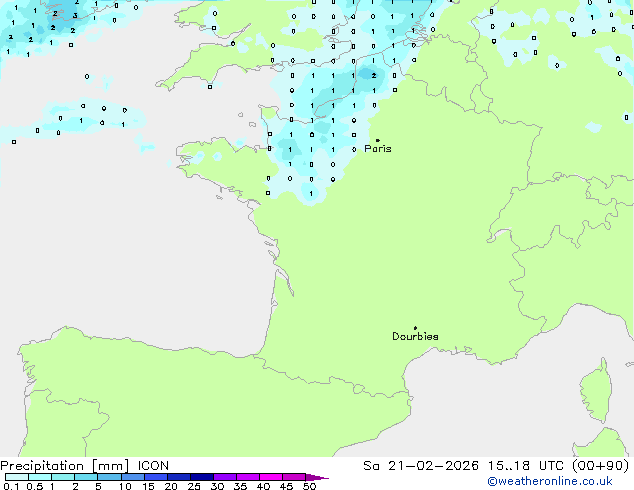Click the Paris city label
This screenshot has width=634, height=490.
[x=378, y=149]
